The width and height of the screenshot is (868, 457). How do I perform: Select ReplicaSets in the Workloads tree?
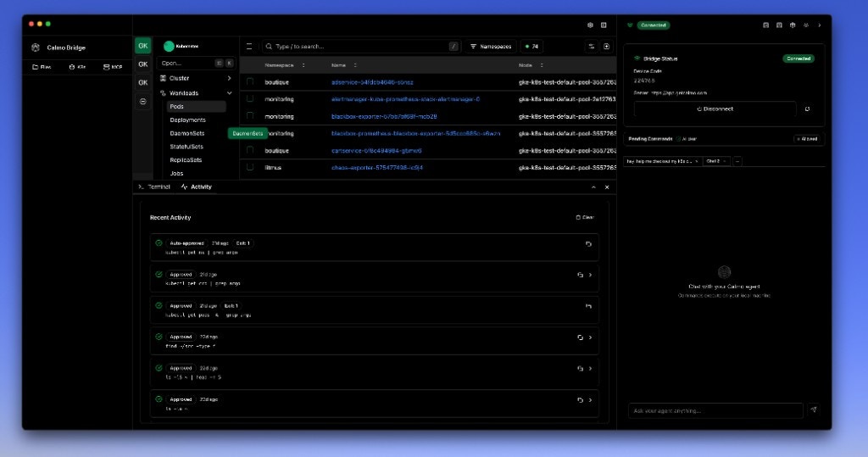[186, 160]
